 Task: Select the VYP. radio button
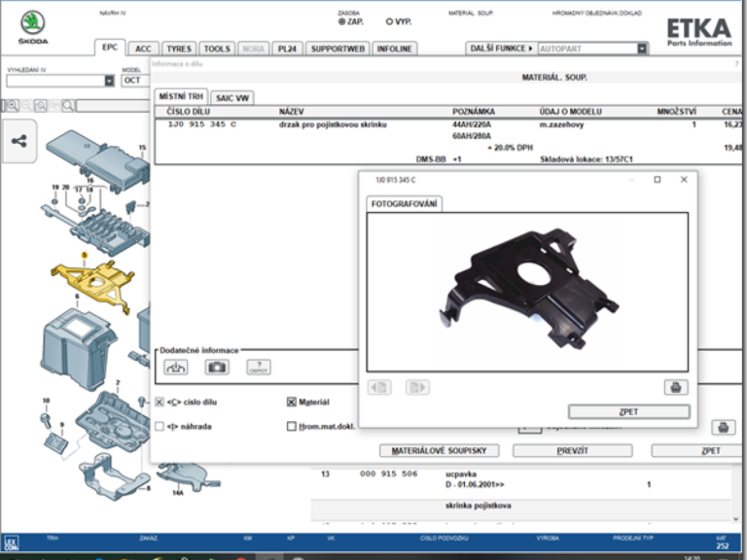click(x=390, y=20)
